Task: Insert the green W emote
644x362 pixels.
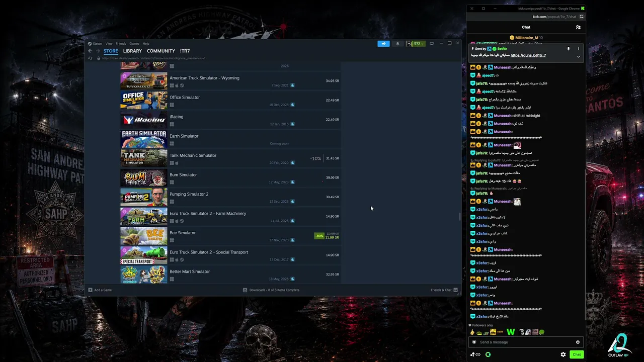Action: coord(511,332)
